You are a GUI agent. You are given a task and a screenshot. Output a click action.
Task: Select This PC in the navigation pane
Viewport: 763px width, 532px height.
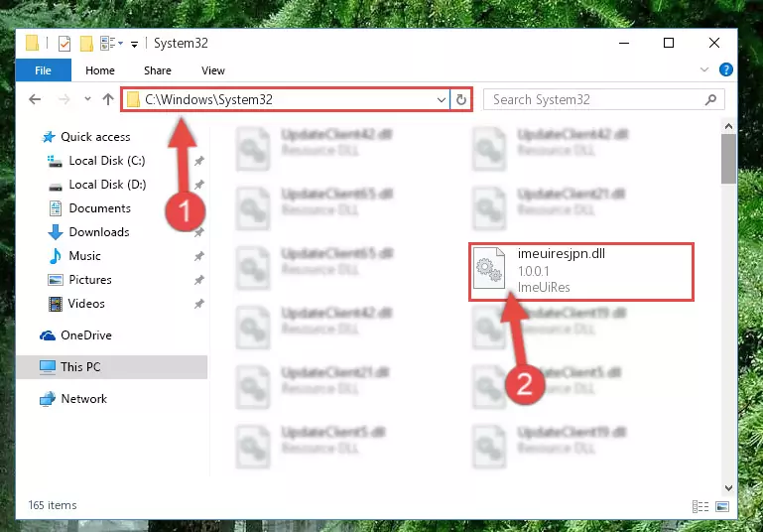[x=112, y=367]
